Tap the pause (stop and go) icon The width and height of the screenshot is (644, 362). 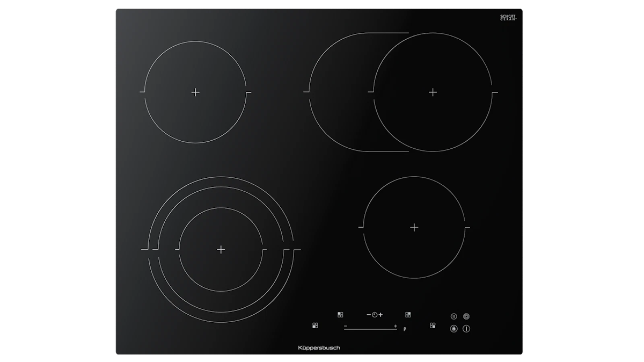(453, 317)
